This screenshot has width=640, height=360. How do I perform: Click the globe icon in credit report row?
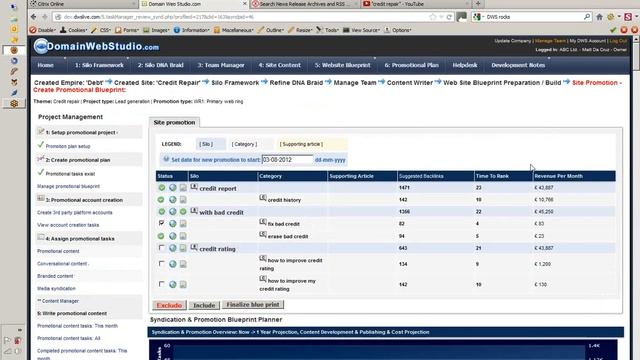173,188
